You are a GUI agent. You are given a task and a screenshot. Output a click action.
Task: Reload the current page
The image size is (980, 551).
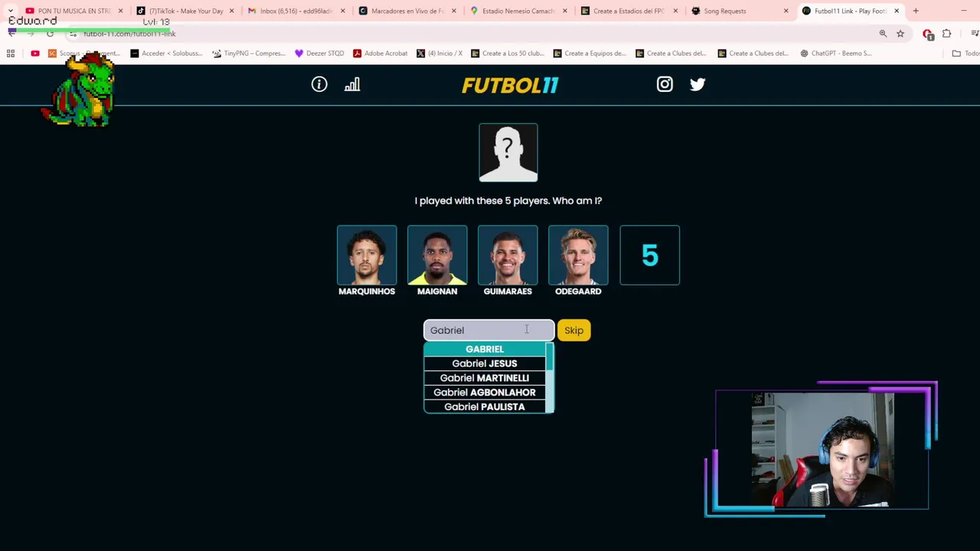50,34
